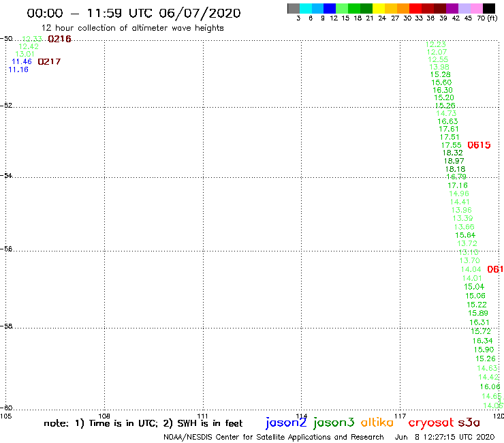Viewport: 504px width, 443px height.
Task: Click the -58 latitude axis label
Action: click(x=6, y=326)
